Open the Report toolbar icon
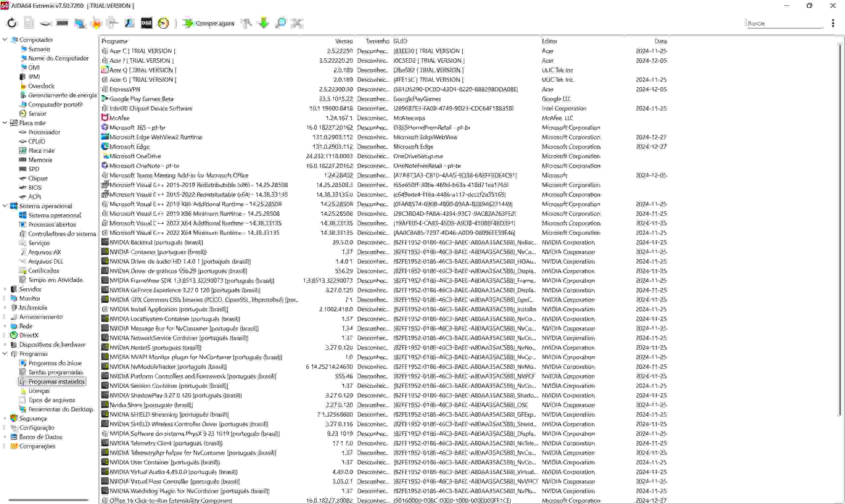The image size is (845, 504). [29, 23]
